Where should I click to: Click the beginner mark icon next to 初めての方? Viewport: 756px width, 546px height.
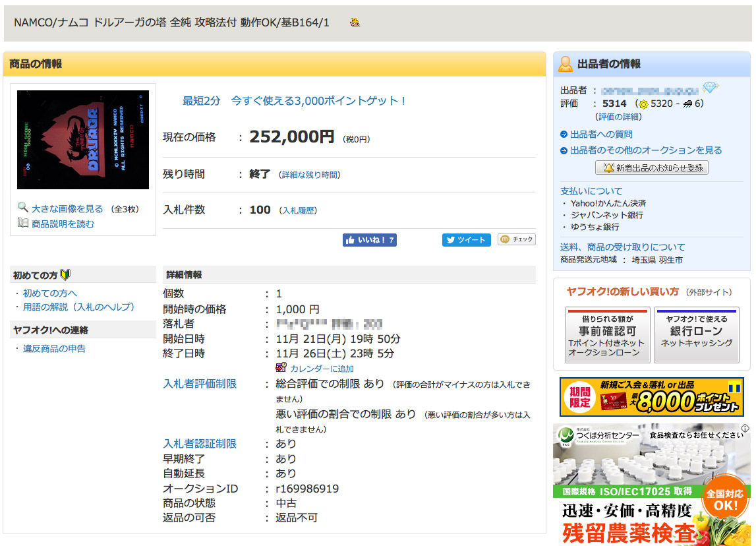[65, 275]
